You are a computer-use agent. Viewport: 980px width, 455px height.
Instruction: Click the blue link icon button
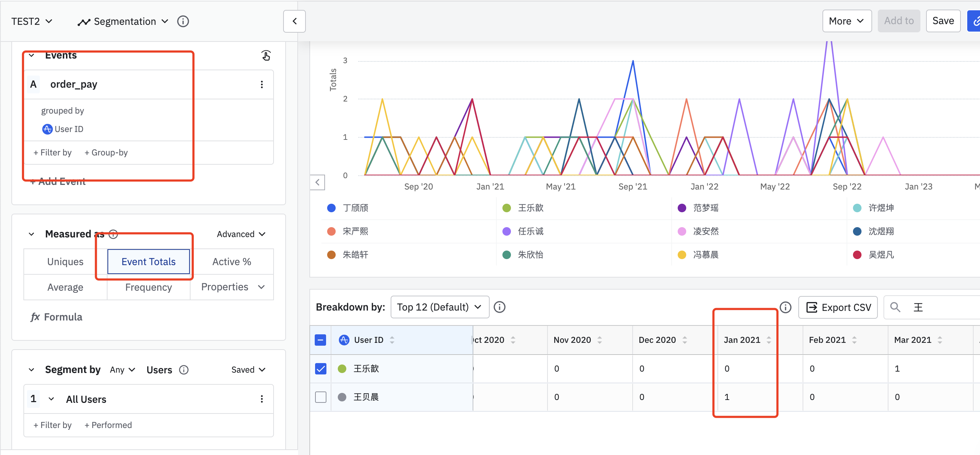coord(975,21)
